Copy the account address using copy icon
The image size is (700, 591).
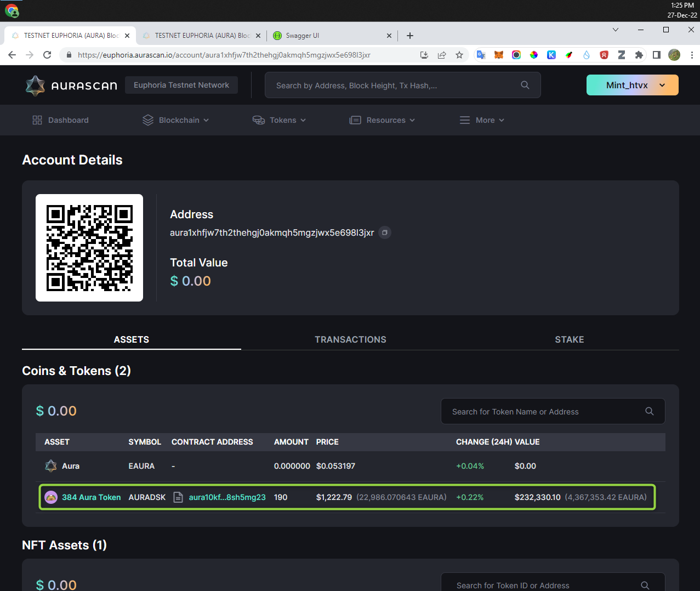click(x=384, y=232)
